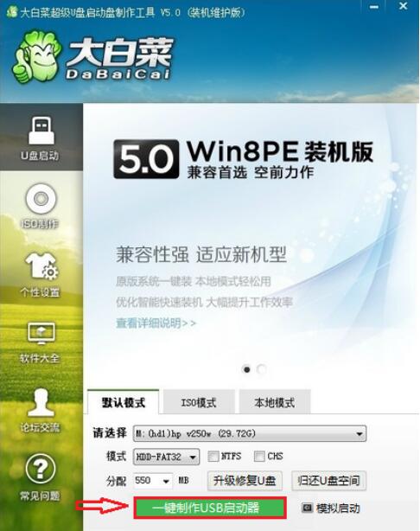Viewport: 420px width, 531px height.
Task: Select the second banner slide dot
Action: click(x=262, y=369)
